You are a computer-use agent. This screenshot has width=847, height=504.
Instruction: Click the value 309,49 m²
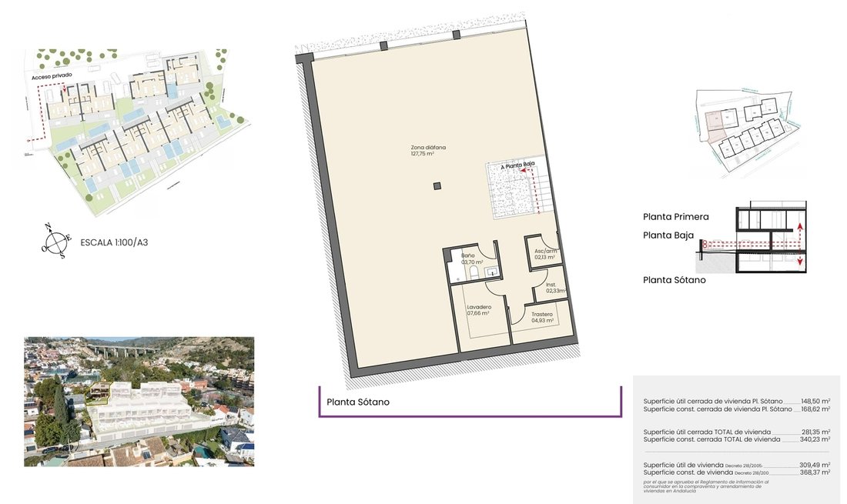(x=815, y=466)
